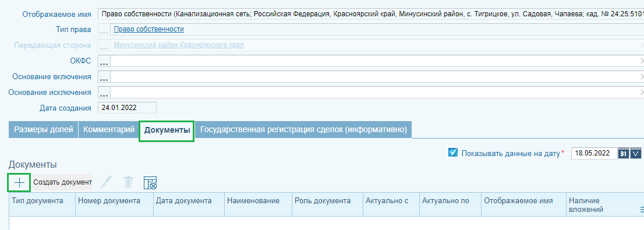The image size is (644, 230).
Task: Toggle Показывать данные на дату checkbox
Action: pyautogui.click(x=453, y=153)
